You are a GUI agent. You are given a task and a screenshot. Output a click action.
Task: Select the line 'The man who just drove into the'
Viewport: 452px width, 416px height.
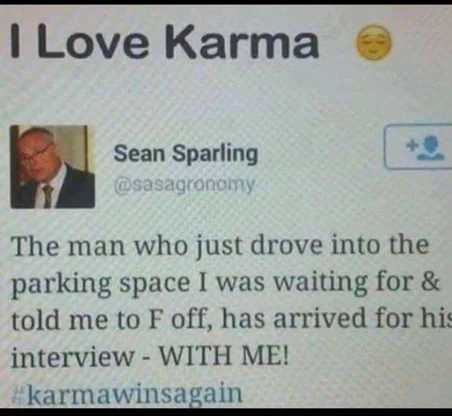click(x=221, y=247)
